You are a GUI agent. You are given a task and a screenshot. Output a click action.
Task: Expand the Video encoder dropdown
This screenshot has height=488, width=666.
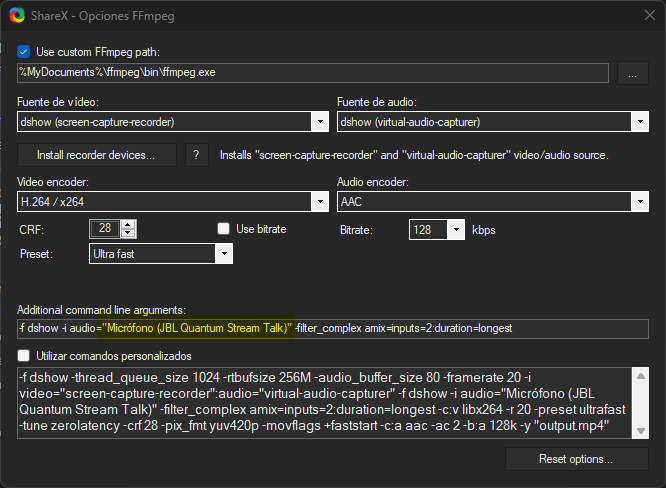pyautogui.click(x=173, y=202)
